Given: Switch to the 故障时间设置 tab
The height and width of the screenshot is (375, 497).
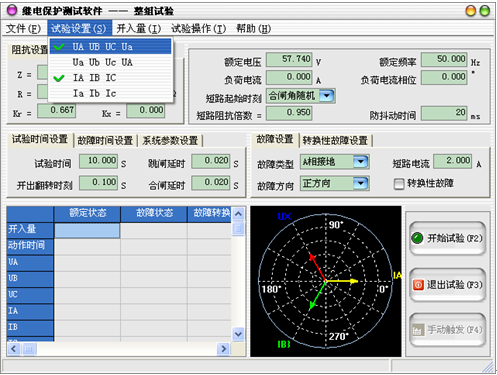Looking at the screenshot, I should click(105, 140).
